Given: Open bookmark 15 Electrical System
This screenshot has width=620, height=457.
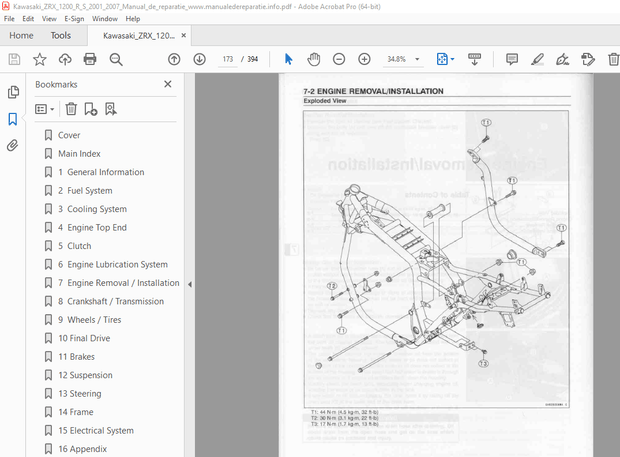Looking at the screenshot, I should tap(96, 431).
